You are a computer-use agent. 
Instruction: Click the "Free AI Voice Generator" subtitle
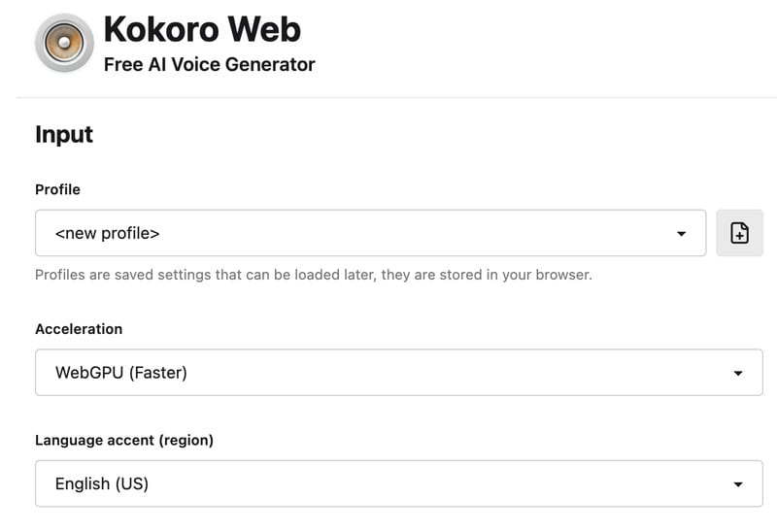click(209, 65)
